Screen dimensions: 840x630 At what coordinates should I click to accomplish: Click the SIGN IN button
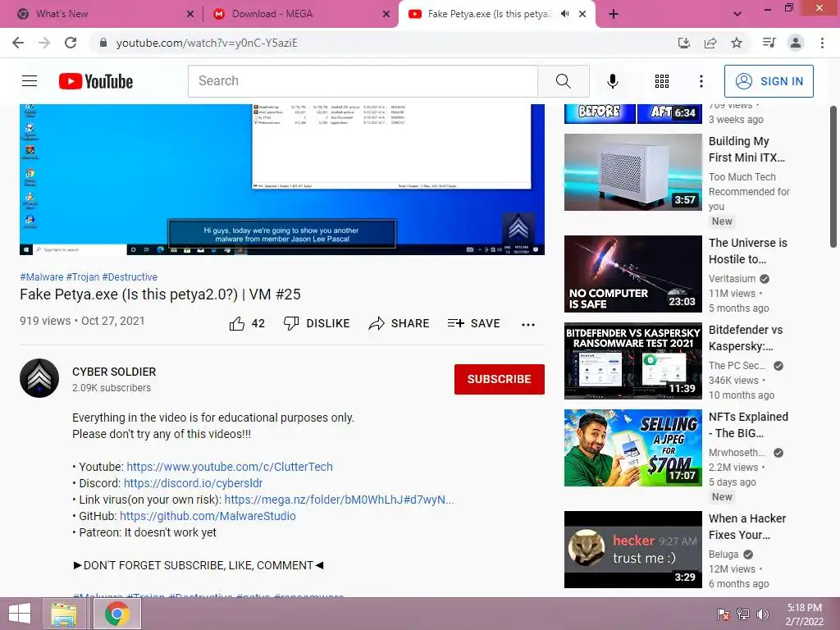pyautogui.click(x=769, y=81)
